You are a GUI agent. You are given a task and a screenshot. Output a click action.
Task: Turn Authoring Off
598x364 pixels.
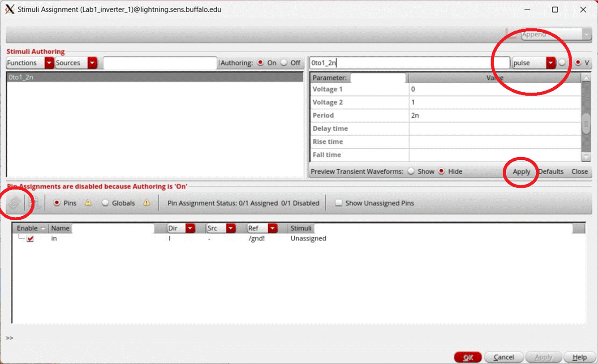click(284, 63)
